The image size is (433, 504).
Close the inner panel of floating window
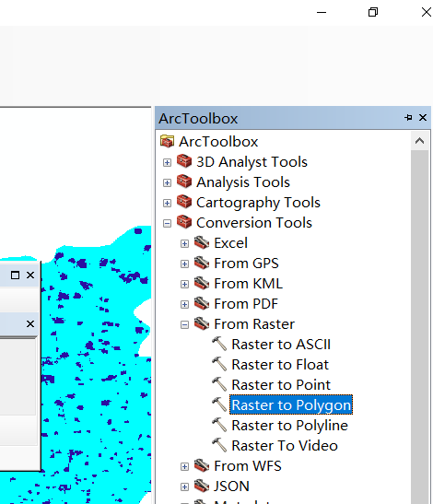point(30,323)
